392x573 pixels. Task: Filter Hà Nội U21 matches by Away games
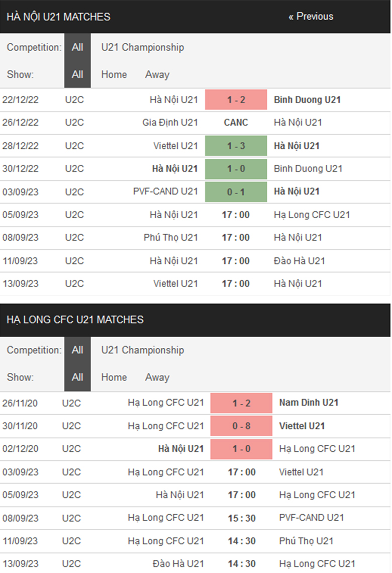pos(157,74)
